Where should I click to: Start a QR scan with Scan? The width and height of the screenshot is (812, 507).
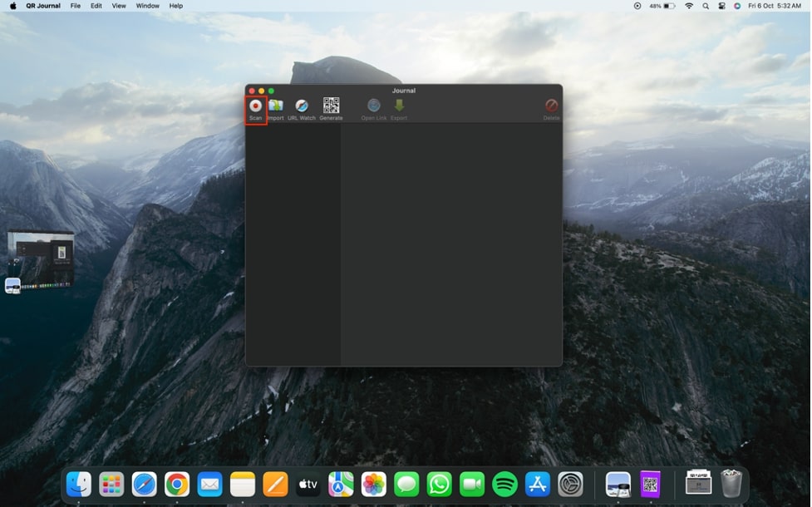pos(256,106)
